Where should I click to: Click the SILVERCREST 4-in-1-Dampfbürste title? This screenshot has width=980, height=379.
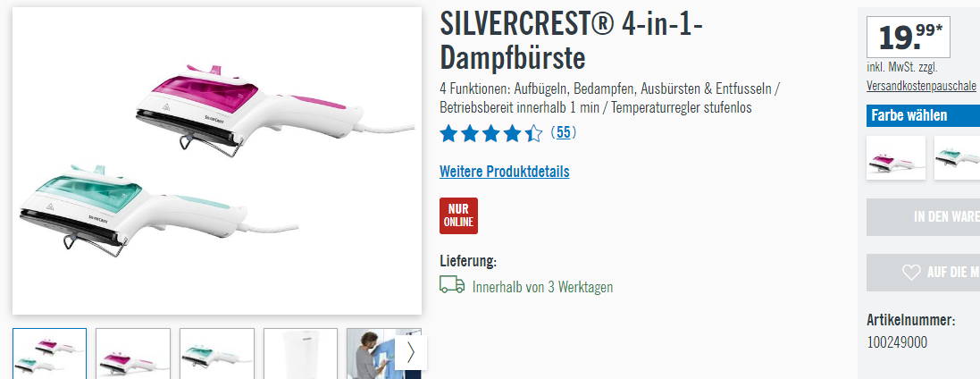coord(571,41)
